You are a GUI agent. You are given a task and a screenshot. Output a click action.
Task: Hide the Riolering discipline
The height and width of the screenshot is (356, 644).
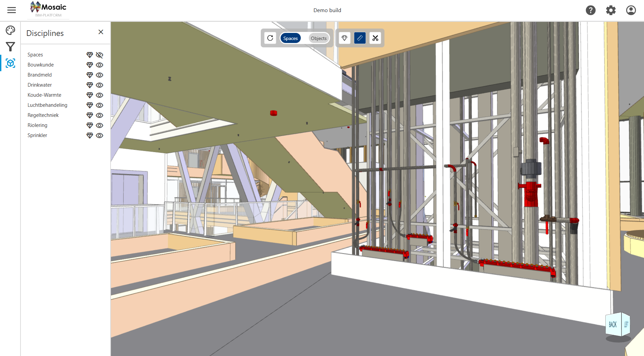pos(99,125)
